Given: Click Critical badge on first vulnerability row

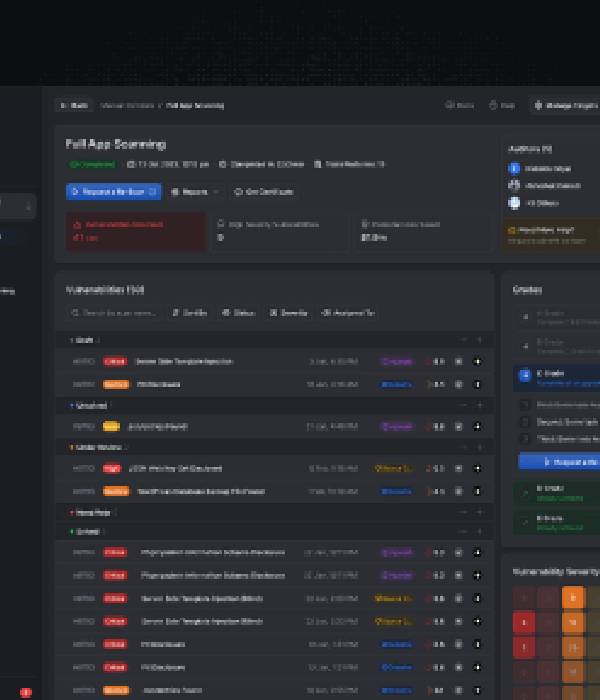Looking at the screenshot, I should point(114,361).
